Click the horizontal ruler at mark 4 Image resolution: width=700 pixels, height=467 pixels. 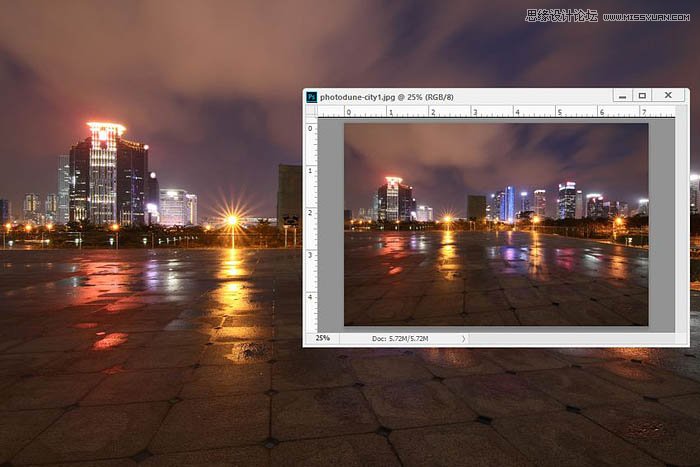tap(517, 112)
